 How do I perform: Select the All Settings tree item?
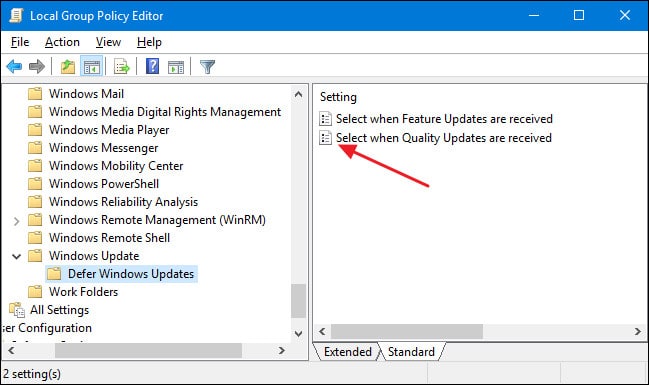point(49,310)
